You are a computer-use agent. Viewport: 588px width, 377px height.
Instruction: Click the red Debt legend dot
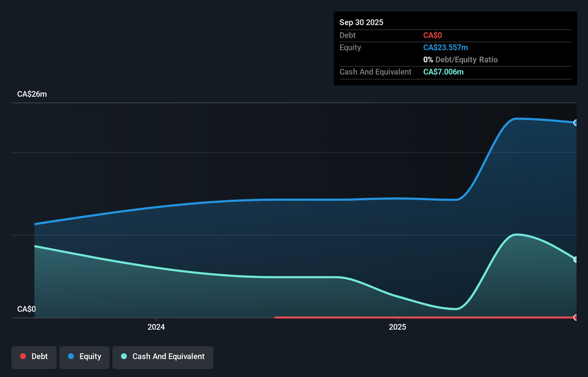[23, 356]
